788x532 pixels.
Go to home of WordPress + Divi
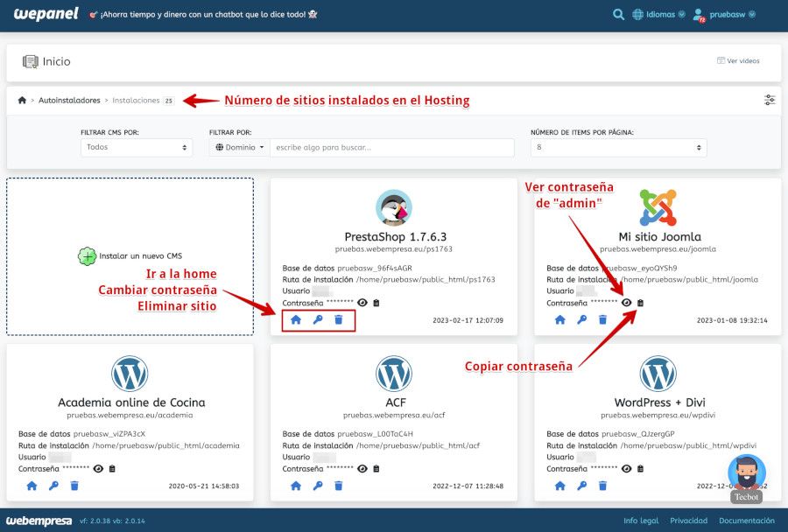click(x=559, y=486)
